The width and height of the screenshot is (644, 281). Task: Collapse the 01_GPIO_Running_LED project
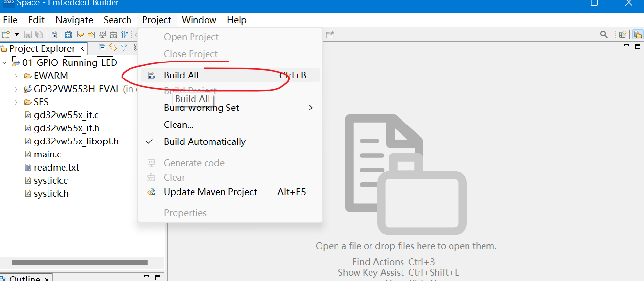click(x=5, y=63)
